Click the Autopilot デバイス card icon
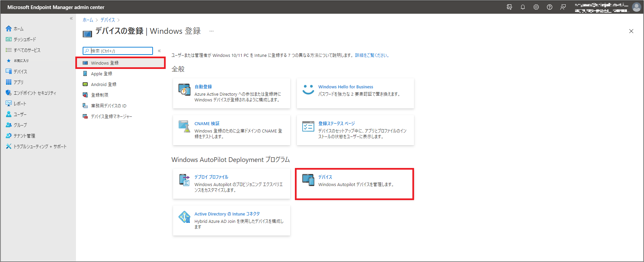The height and width of the screenshot is (262, 644). pos(308,180)
